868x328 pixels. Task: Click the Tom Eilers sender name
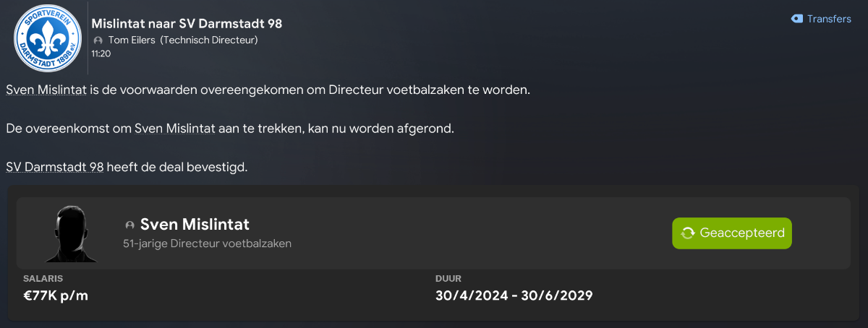tap(132, 40)
